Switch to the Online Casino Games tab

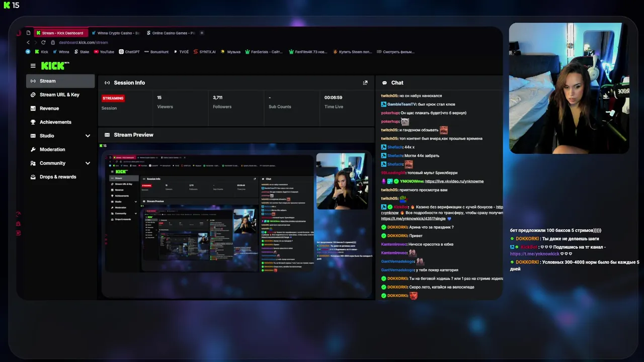170,33
